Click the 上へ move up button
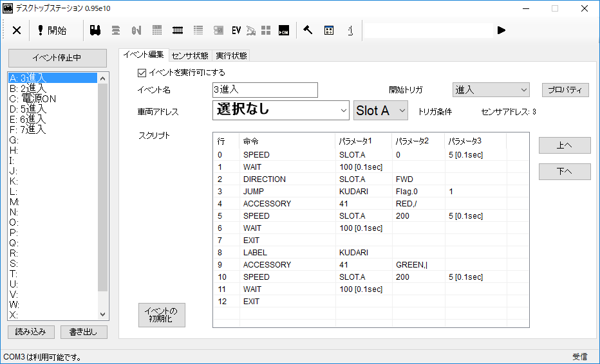Screen dimensions: 600x364 pos(565,145)
